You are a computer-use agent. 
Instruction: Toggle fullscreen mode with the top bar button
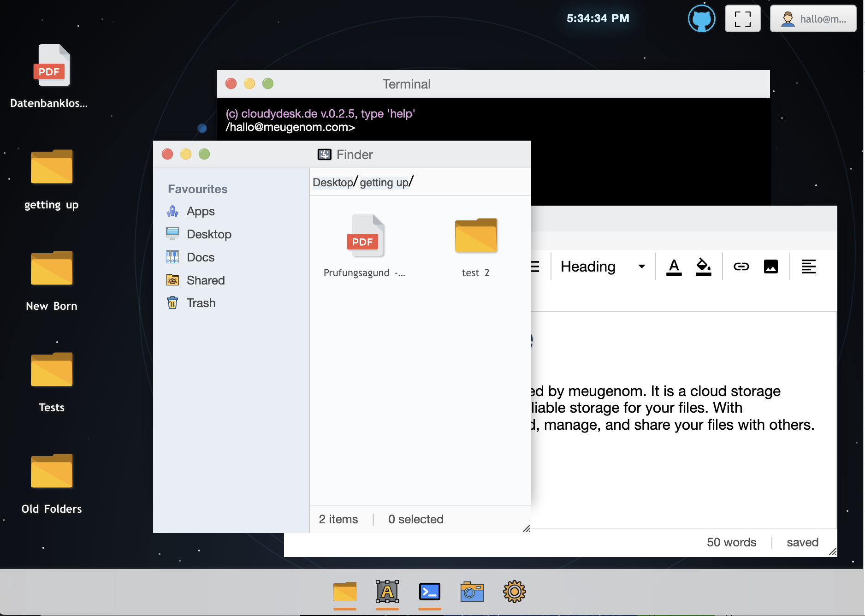click(742, 19)
